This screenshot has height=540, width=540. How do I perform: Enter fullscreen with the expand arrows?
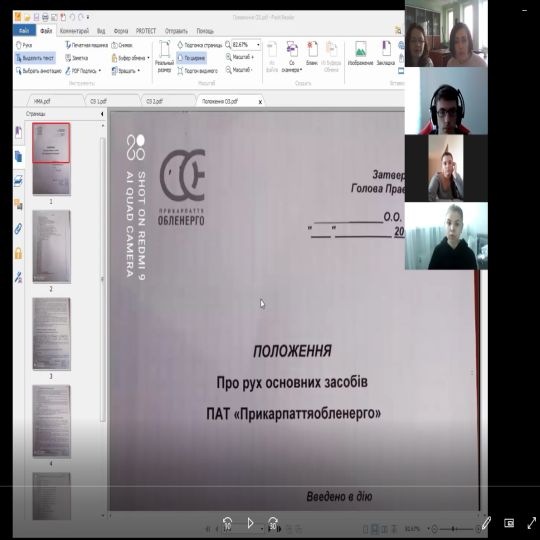[531, 523]
